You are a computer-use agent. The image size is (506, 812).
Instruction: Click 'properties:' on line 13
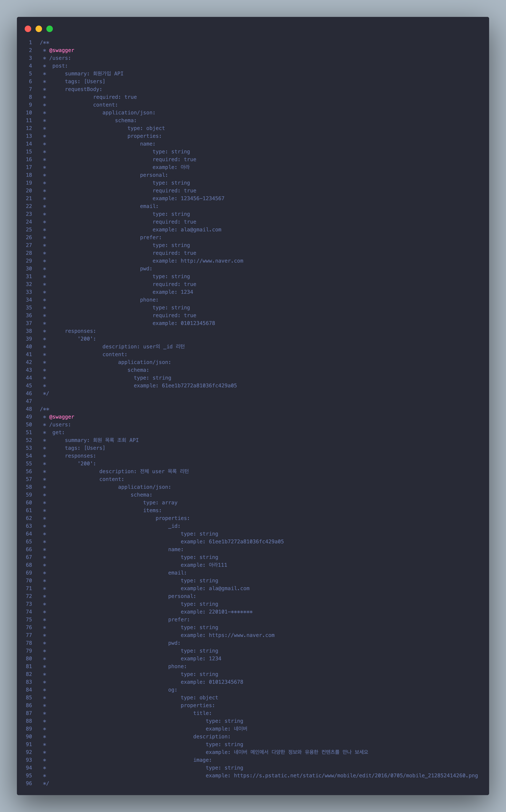click(x=144, y=136)
